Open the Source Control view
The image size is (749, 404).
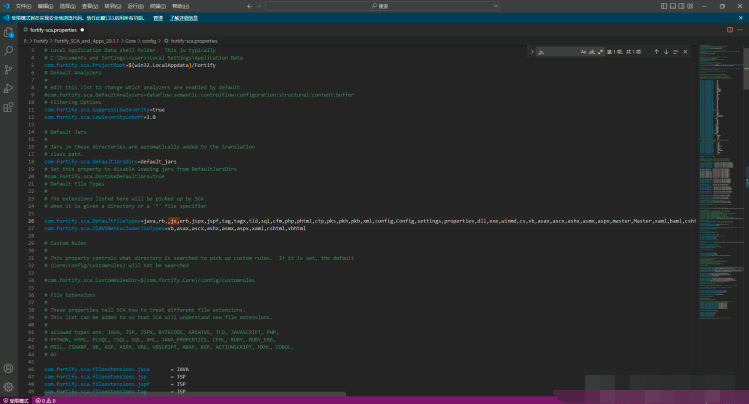click(8, 70)
